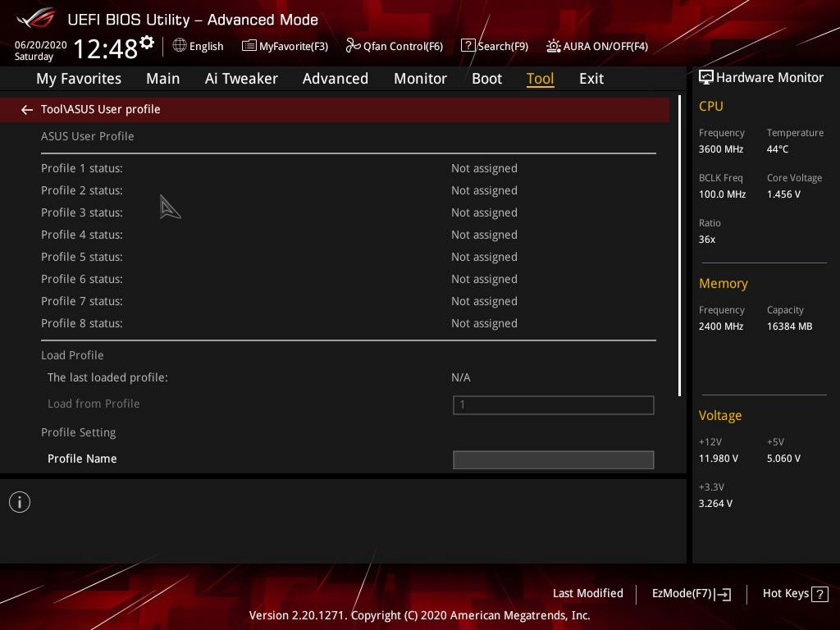Viewport: 840px width, 630px height.
Task: Open Hot Keys help
Action: (785, 593)
